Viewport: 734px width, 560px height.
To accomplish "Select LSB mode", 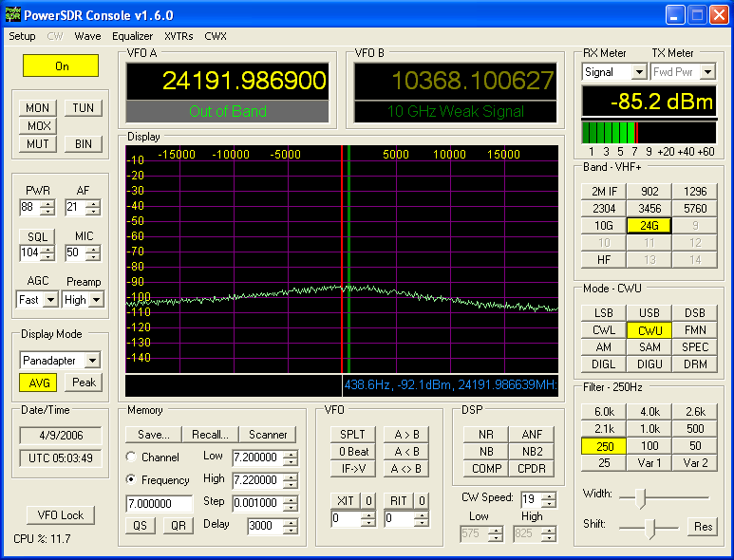I will coord(603,313).
